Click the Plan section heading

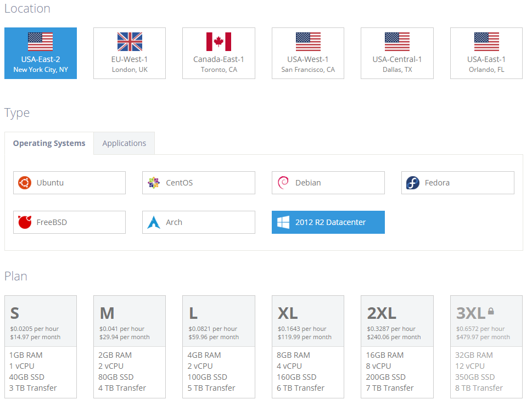pos(15,276)
